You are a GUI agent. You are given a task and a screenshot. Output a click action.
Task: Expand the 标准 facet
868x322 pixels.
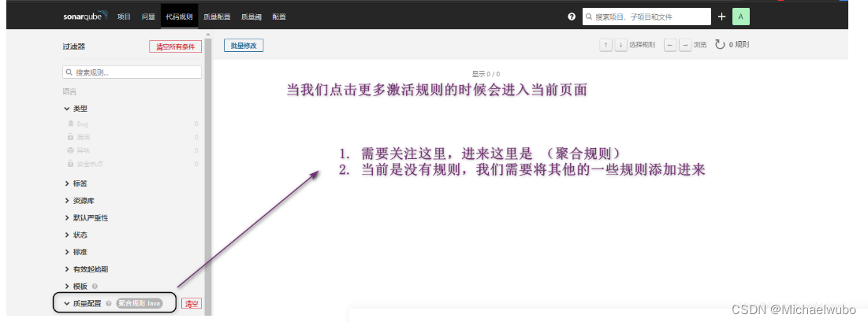[x=76, y=252]
